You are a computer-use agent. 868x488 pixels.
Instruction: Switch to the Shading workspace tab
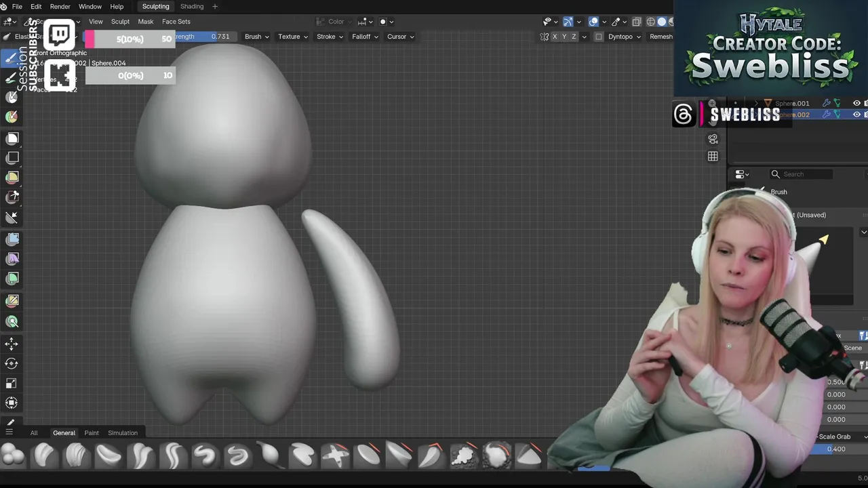pyautogui.click(x=192, y=7)
